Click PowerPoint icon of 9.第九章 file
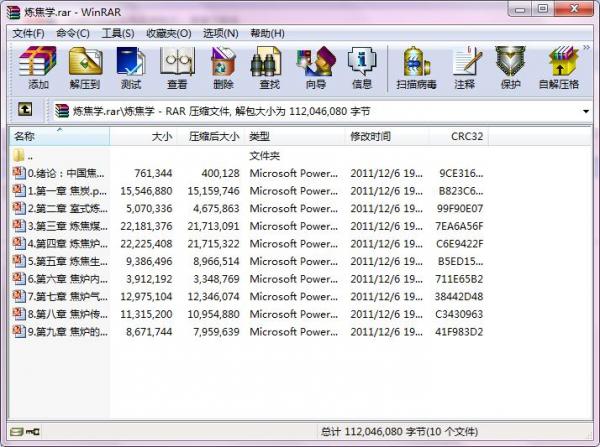 pos(19,331)
